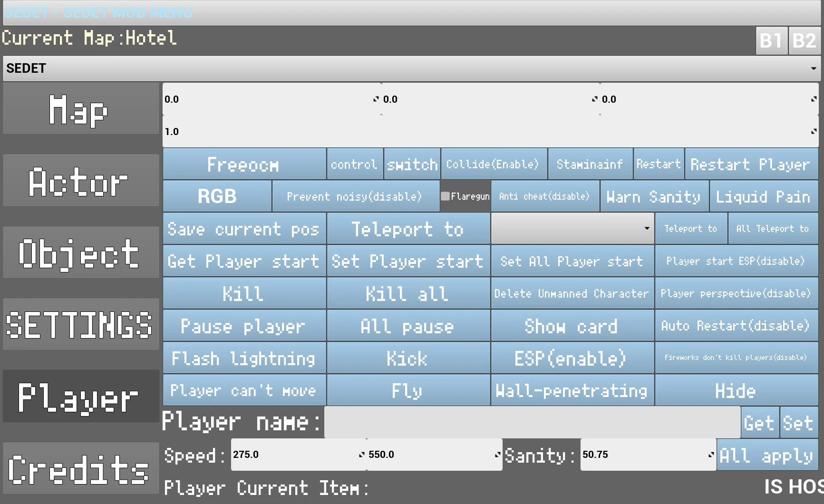Open the SEDET dropdown list
Screen dimensions: 824x504
pyautogui.click(x=412, y=68)
